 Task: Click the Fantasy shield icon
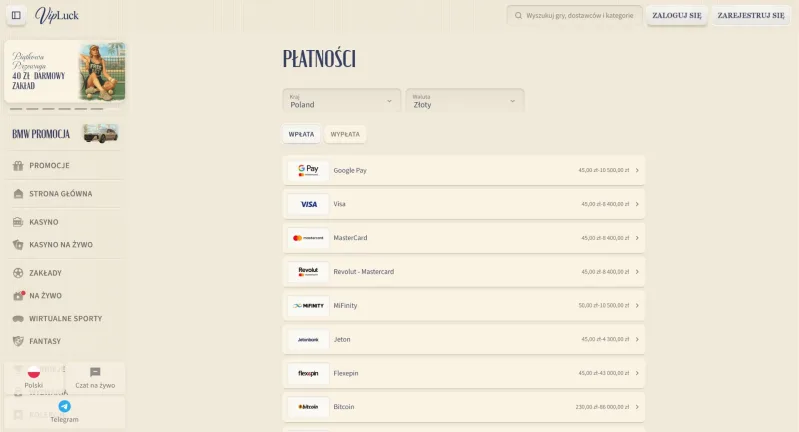[18, 341]
